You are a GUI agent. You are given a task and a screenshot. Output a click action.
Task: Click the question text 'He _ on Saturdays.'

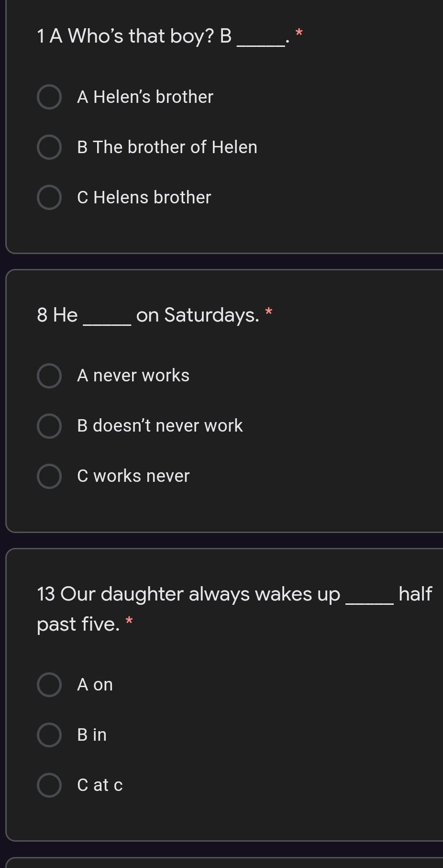point(148,315)
